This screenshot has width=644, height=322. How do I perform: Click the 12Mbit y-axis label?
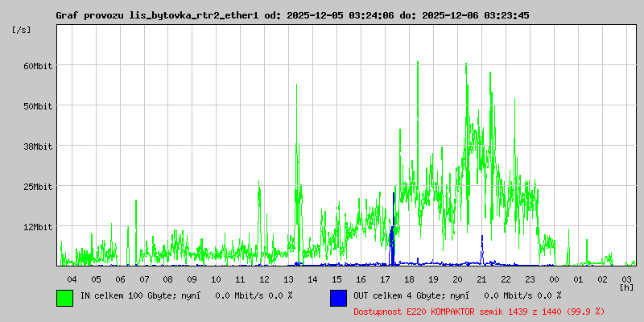(38, 227)
